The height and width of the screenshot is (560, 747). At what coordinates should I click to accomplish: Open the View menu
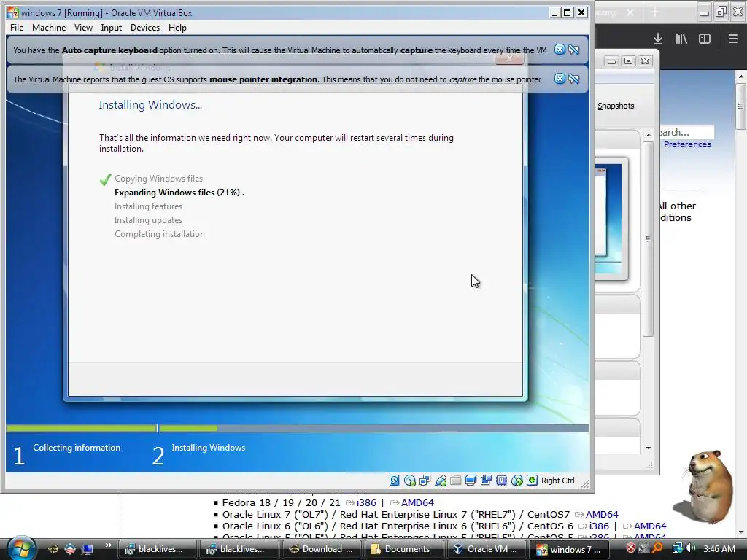point(83,28)
